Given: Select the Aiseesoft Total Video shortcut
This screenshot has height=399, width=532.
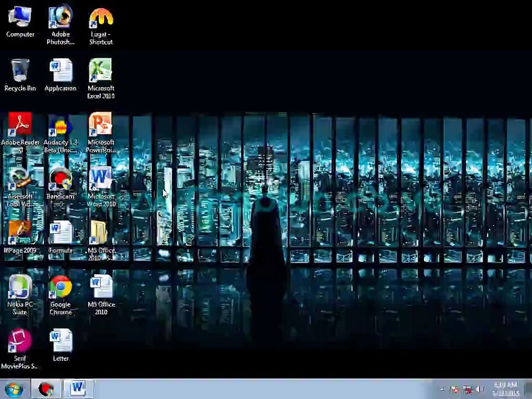Looking at the screenshot, I should tap(20, 187).
